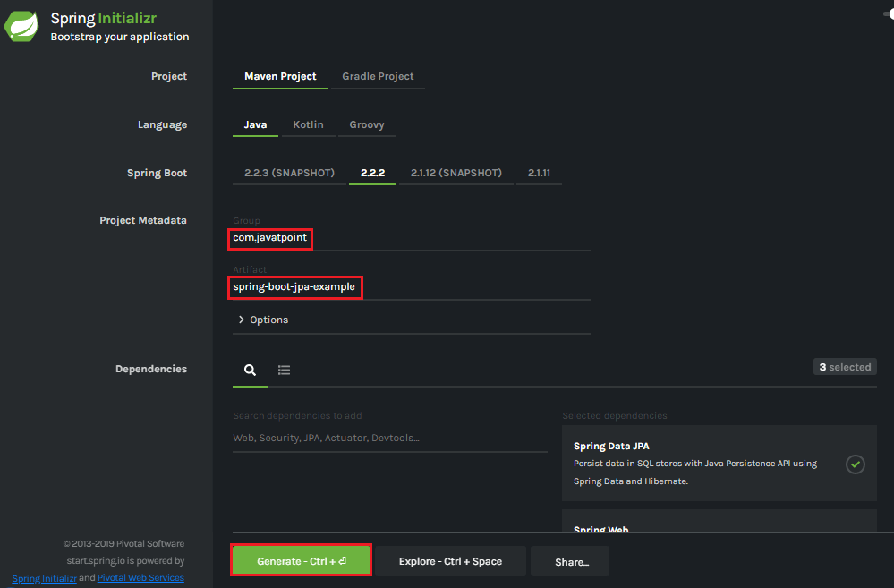
Task: Click the Spring leaf logo
Action: (x=21, y=26)
